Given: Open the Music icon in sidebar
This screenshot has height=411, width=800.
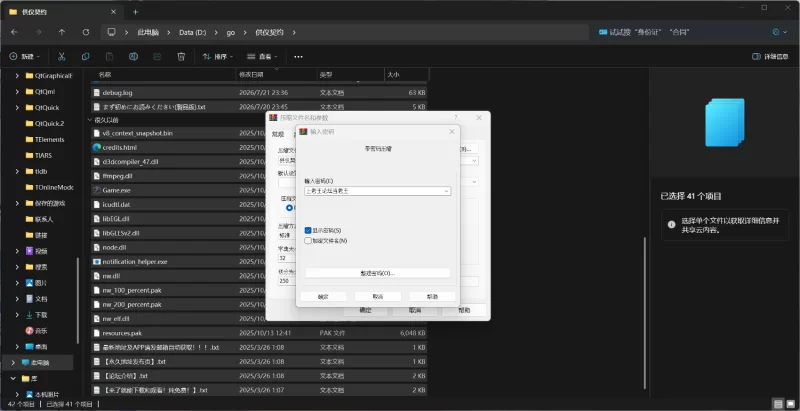Looking at the screenshot, I should coord(30,331).
